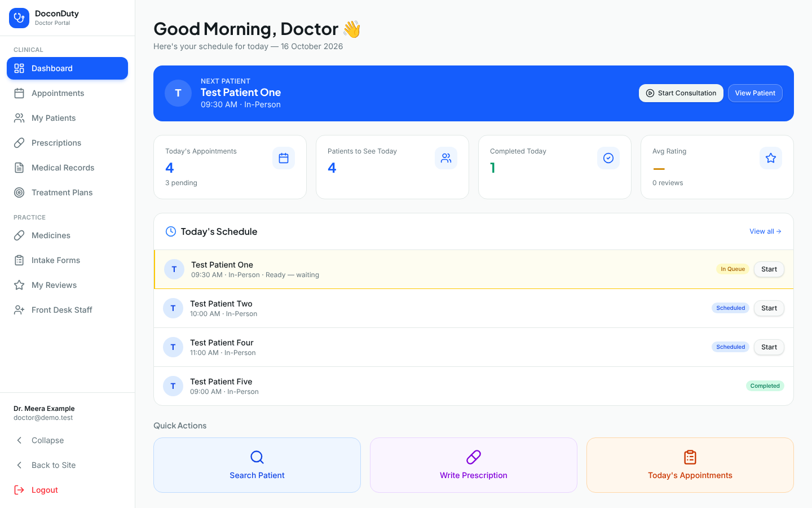The image size is (812, 508).
Task: Click the T avatar beside Test Patient Two
Action: click(173, 308)
